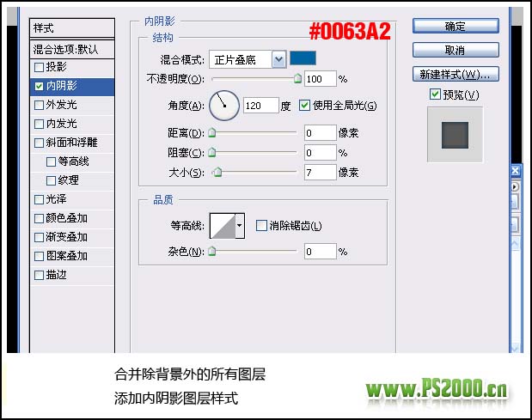Click the 杂色 noise slider handle

[212, 251]
